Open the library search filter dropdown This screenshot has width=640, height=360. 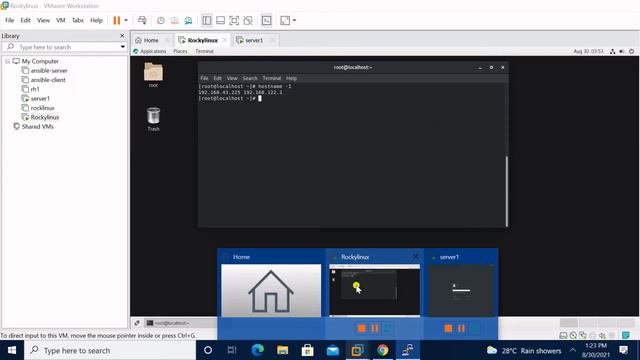(x=122, y=47)
